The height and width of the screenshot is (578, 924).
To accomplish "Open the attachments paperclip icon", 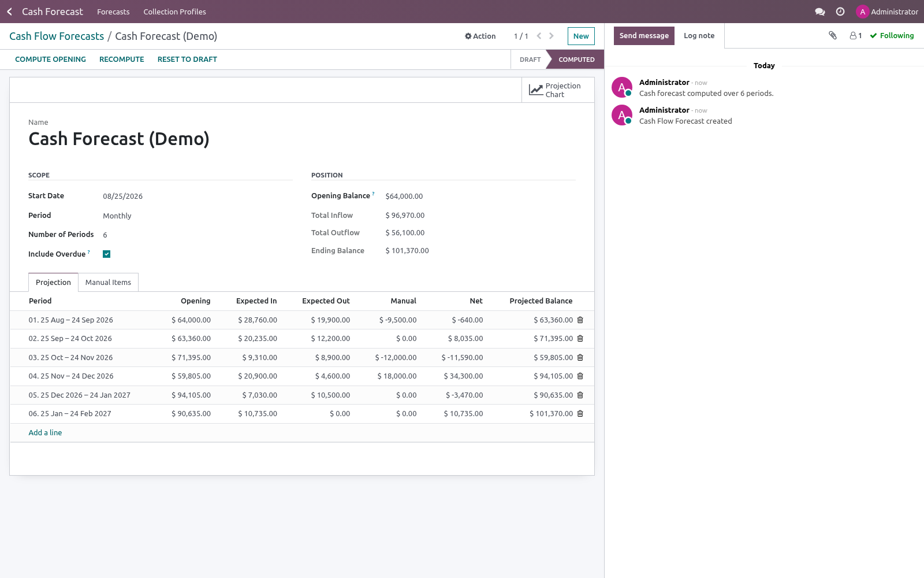I will pos(833,35).
